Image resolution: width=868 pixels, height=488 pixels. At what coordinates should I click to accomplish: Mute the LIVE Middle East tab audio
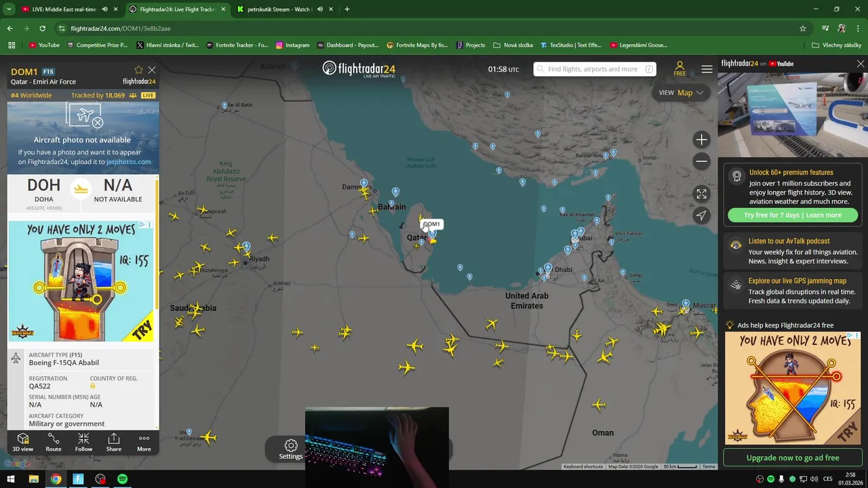coord(104,9)
